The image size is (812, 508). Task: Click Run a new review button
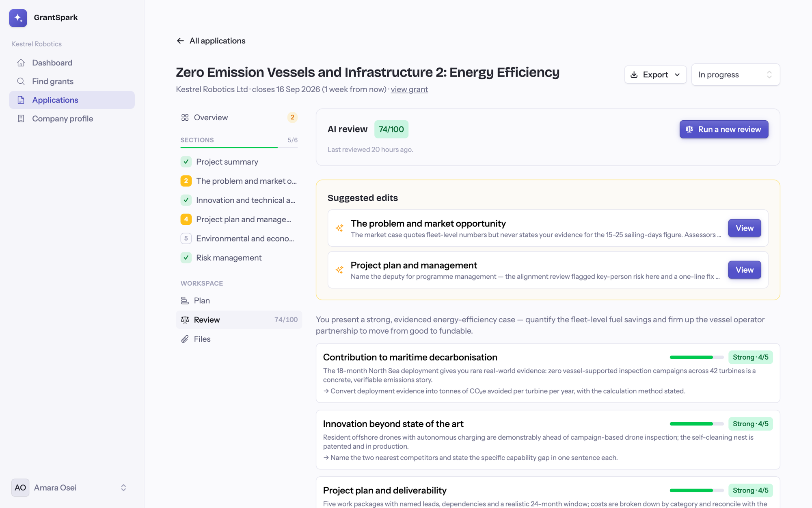click(724, 129)
